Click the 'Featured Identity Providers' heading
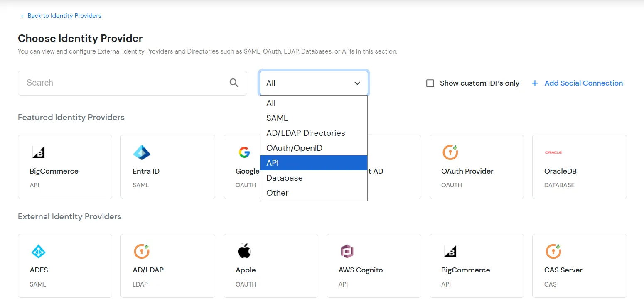The height and width of the screenshot is (304, 644). tap(71, 118)
